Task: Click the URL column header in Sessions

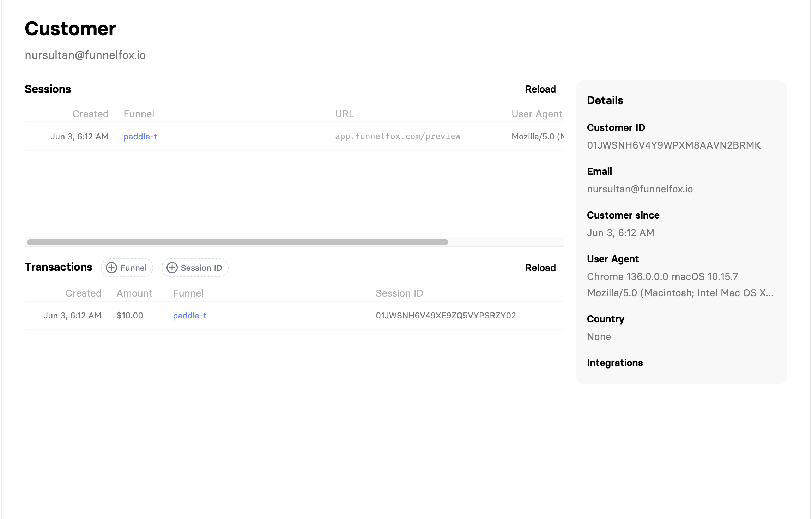Action: coord(345,114)
